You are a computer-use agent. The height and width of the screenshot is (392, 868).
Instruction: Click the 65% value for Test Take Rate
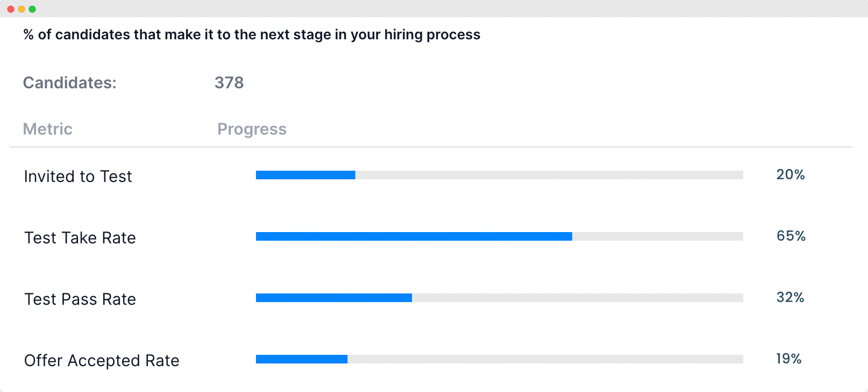click(x=791, y=236)
